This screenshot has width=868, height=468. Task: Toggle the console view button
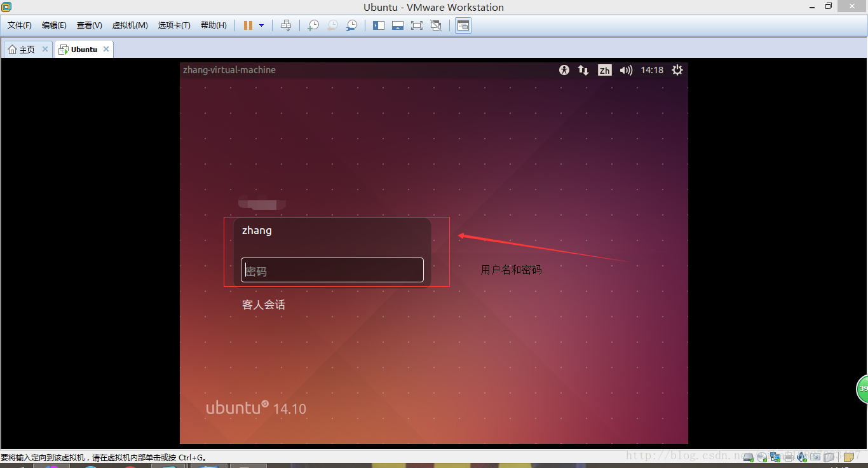(464, 25)
